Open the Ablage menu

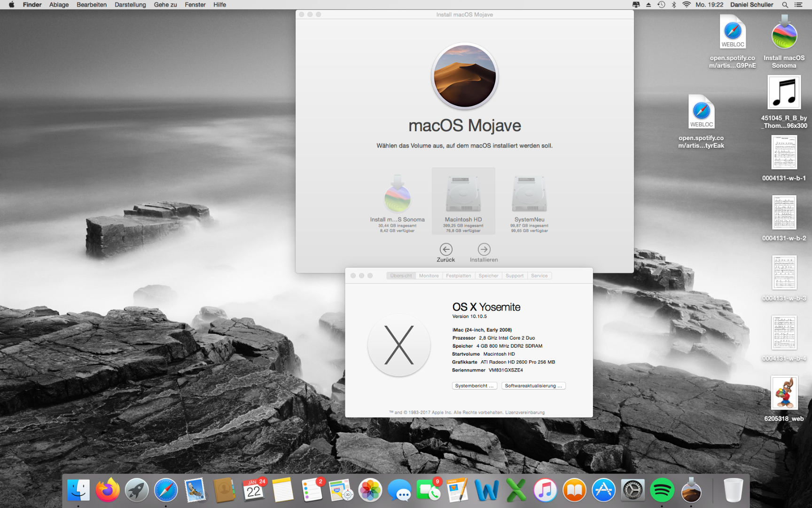59,5
